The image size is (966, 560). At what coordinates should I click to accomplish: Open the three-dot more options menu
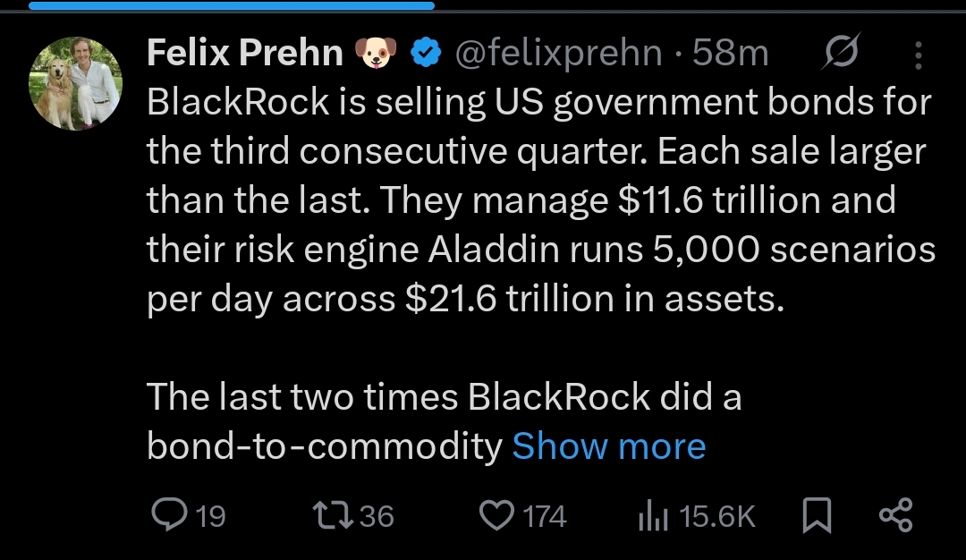pos(918,55)
